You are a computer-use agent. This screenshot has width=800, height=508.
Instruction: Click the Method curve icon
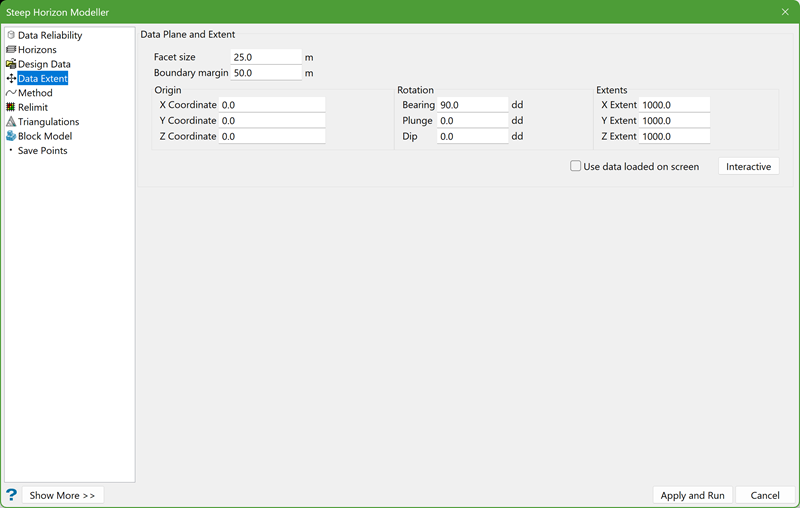11,93
